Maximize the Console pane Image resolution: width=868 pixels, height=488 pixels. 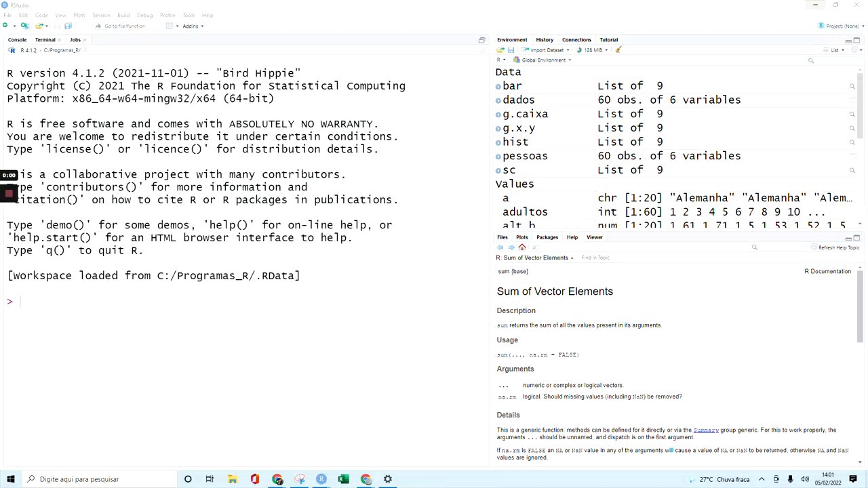pyautogui.click(x=481, y=40)
